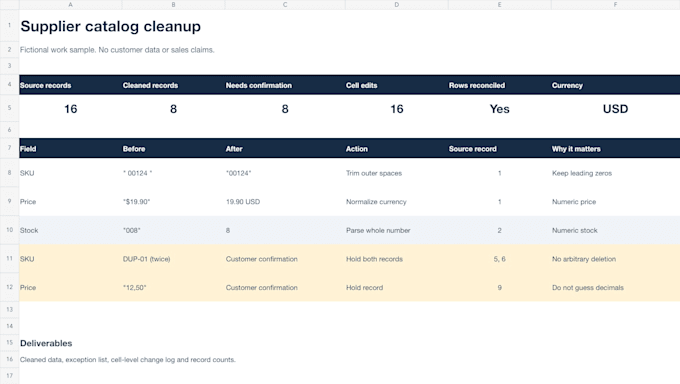Select column A header
The image size is (680, 384).
coord(70,5)
